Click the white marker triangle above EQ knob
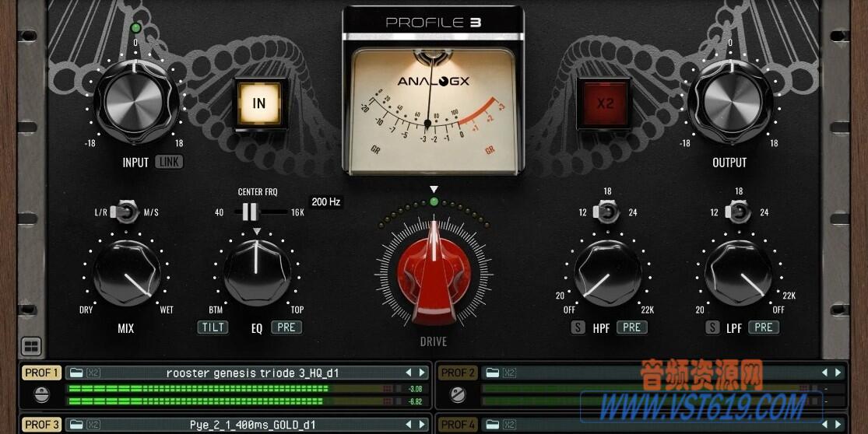Image resolution: width=868 pixels, height=434 pixels. point(256,231)
